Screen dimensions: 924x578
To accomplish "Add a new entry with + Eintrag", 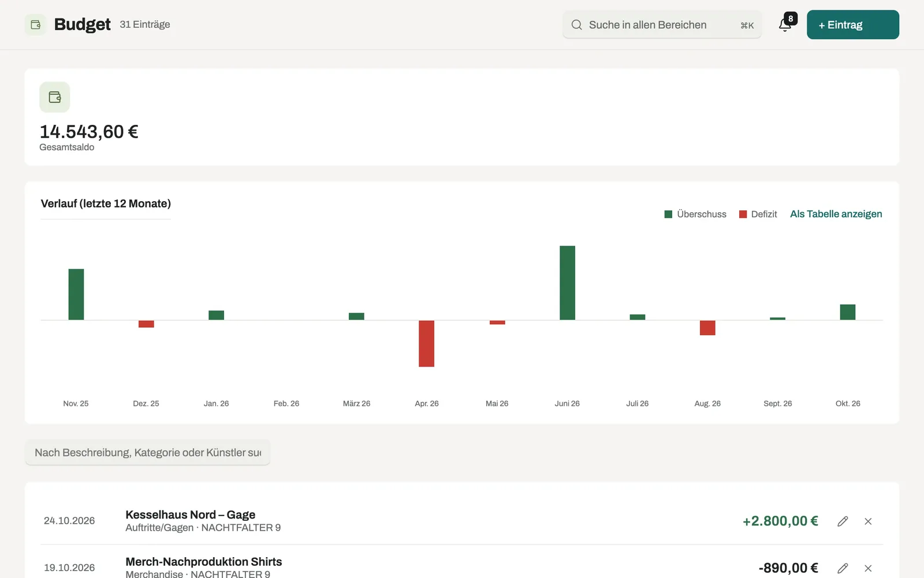I will point(853,25).
